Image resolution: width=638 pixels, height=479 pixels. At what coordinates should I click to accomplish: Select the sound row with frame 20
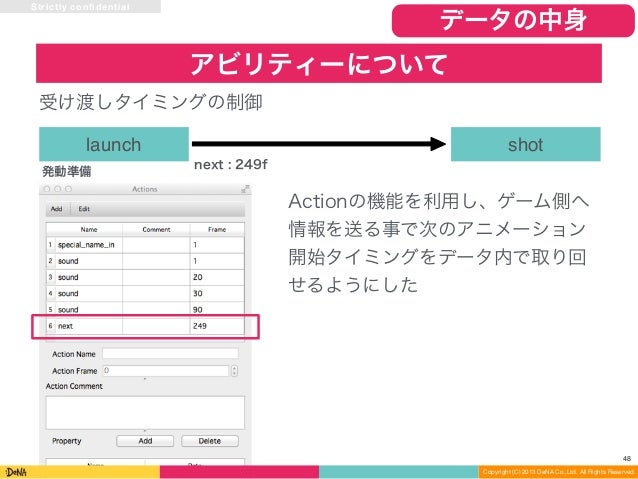pos(145,277)
